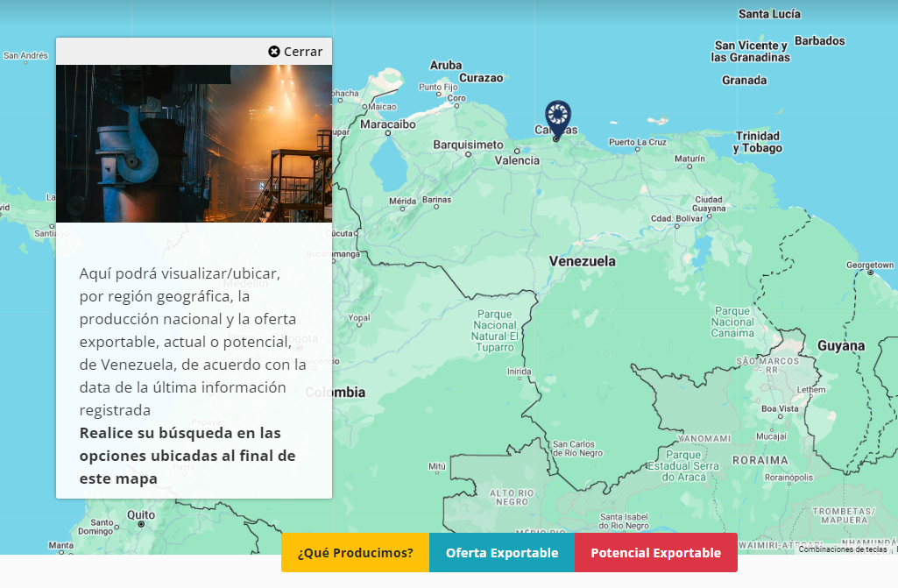Click the Lethem town label

[x=811, y=390]
